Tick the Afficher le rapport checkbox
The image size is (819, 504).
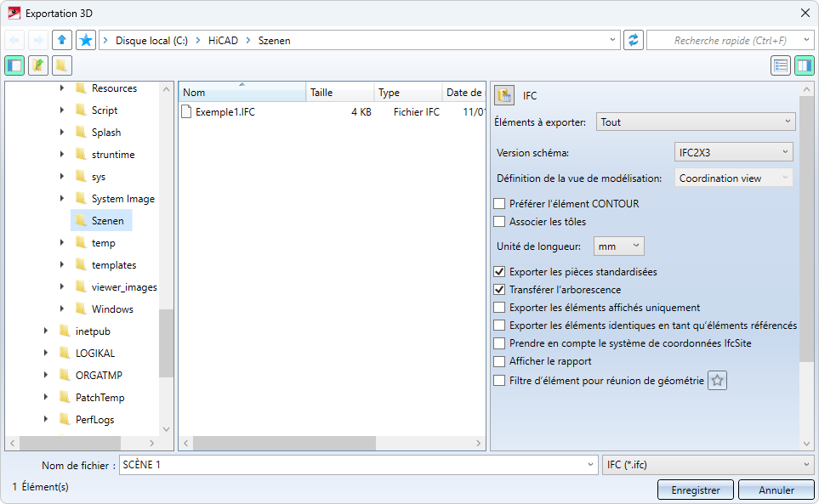tap(499, 361)
